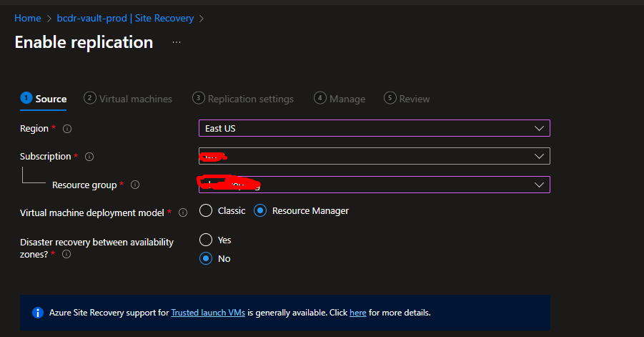
Task: Choose No for disaster recovery between zones
Action: pos(206,258)
